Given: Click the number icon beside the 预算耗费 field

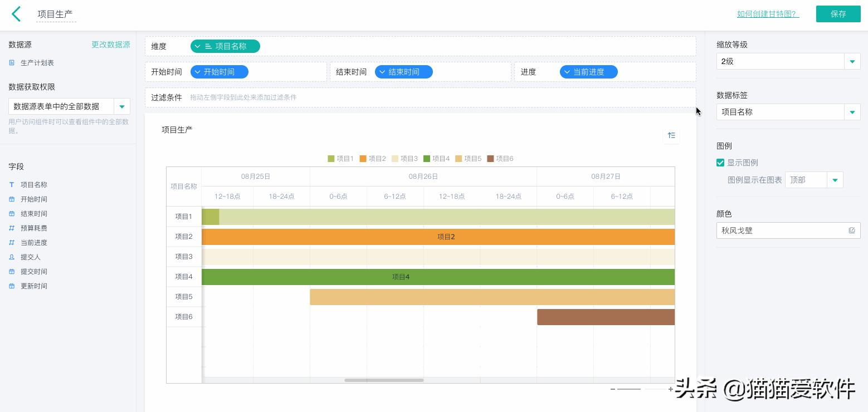Looking at the screenshot, I should click(12, 228).
